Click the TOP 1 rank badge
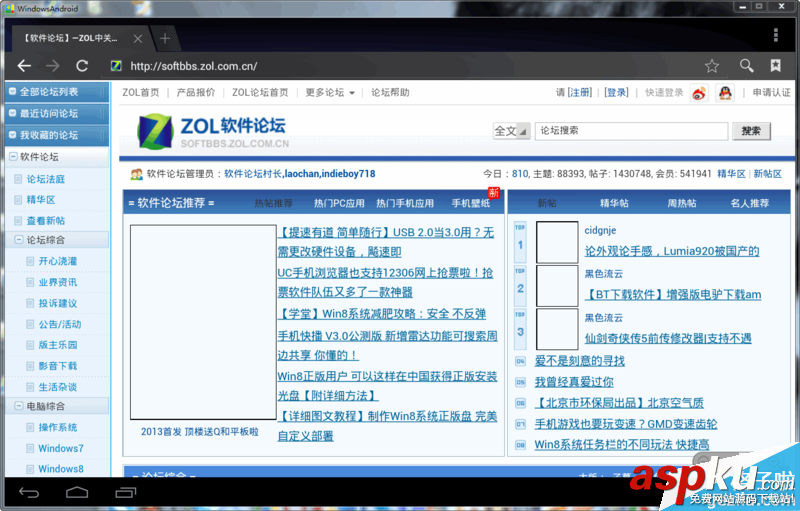800x511 pixels. coord(520,241)
